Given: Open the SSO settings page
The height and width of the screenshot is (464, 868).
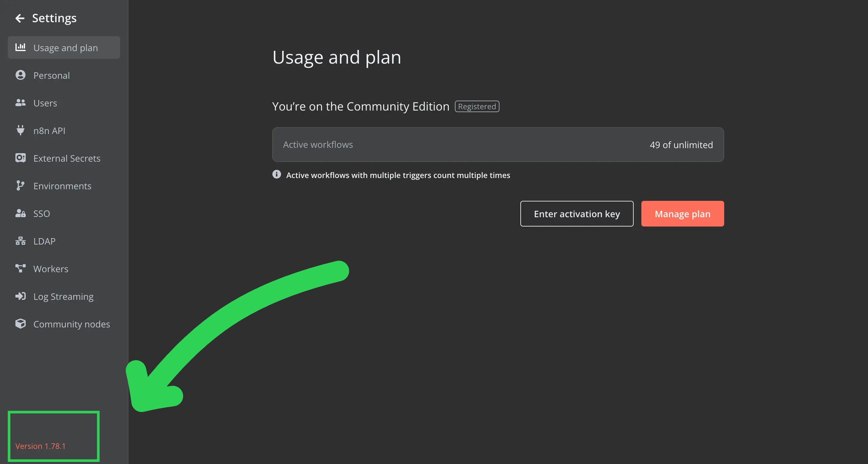Looking at the screenshot, I should (x=64, y=213).
